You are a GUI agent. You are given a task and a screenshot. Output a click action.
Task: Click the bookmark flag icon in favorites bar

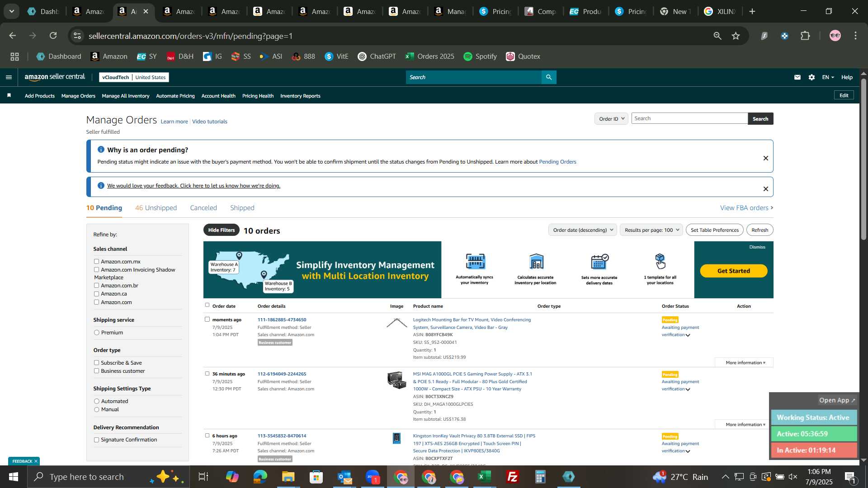9,95
